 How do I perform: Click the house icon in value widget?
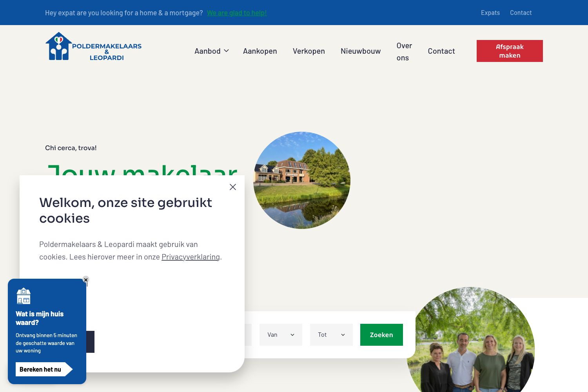(24, 296)
